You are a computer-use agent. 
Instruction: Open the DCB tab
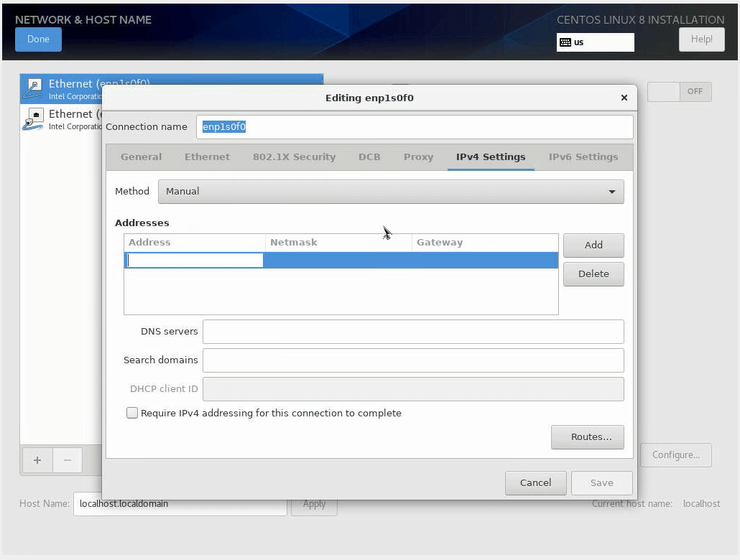369,157
